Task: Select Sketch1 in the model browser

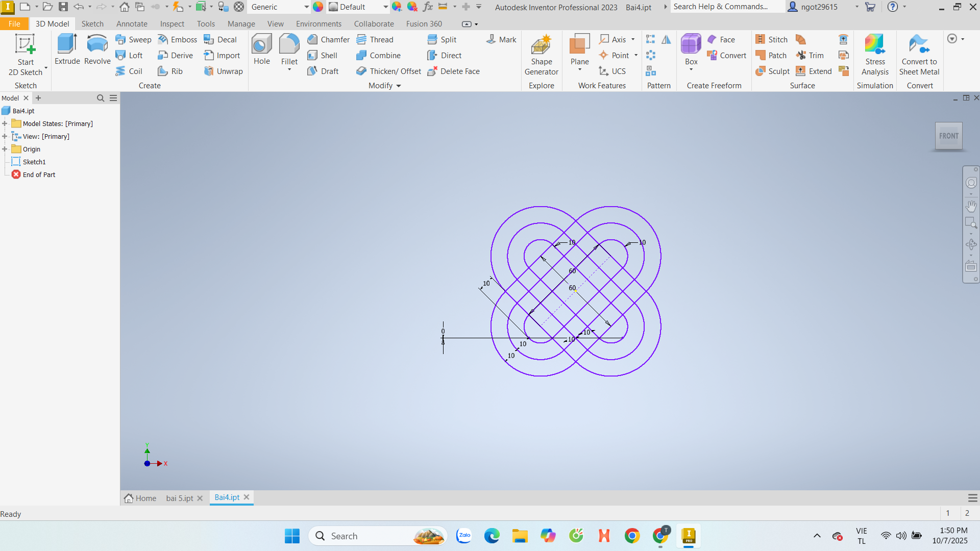Action: [x=34, y=162]
